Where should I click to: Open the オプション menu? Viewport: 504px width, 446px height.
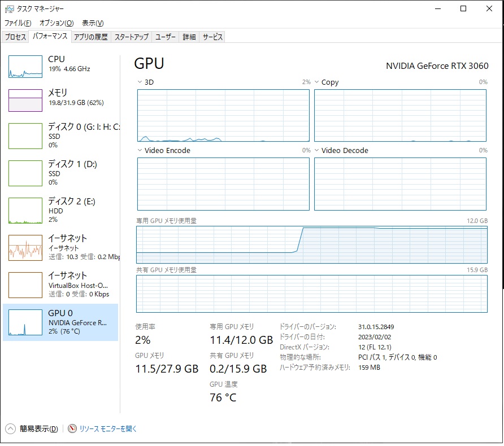pyautogui.click(x=56, y=23)
